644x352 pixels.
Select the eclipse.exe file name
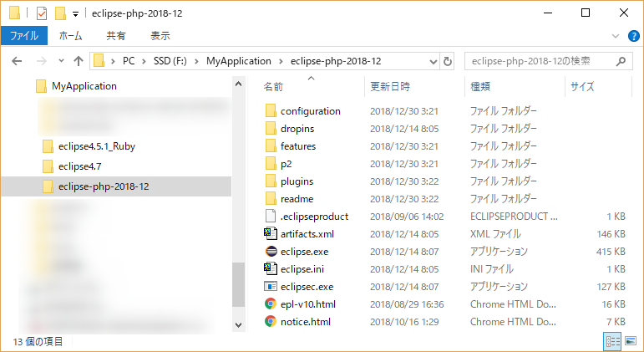(x=304, y=252)
